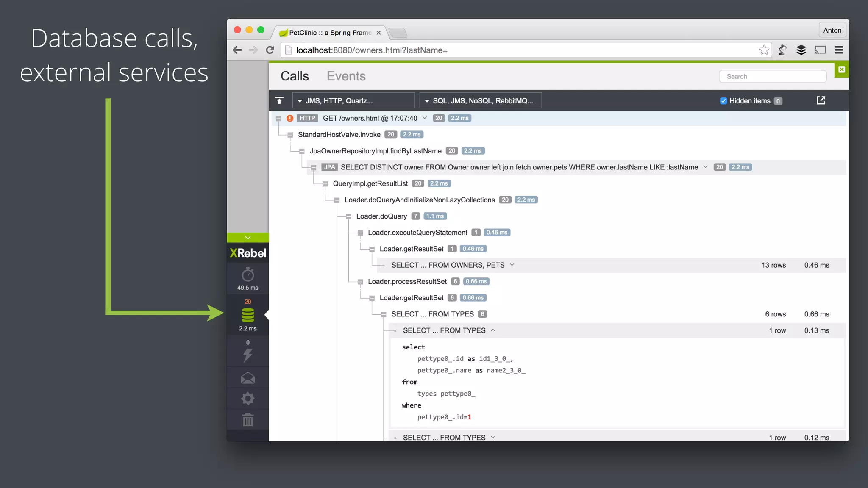Collapse the Loader.doQuery tree node

click(x=348, y=216)
